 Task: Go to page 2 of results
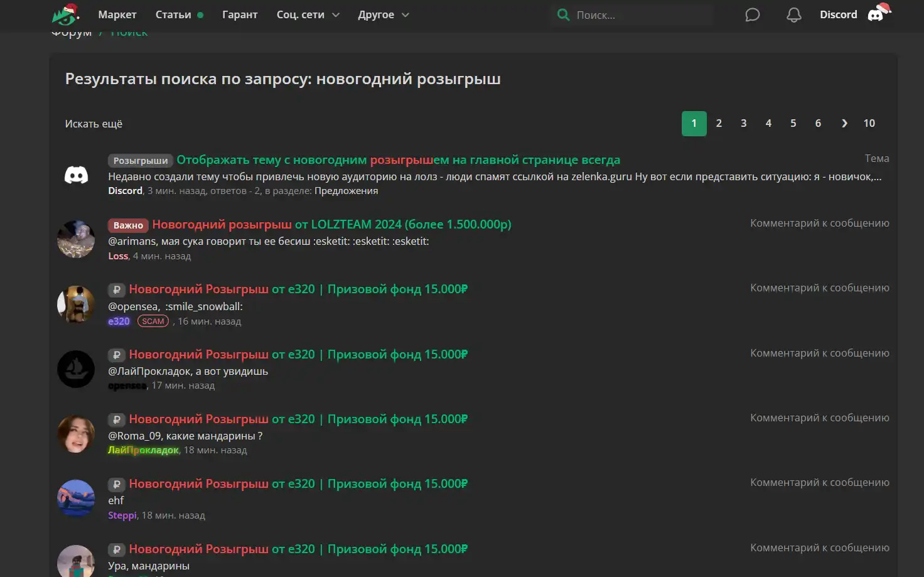[x=719, y=123]
